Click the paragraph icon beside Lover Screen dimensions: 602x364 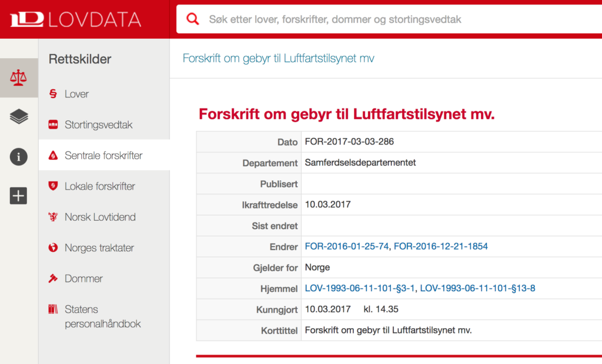53,94
